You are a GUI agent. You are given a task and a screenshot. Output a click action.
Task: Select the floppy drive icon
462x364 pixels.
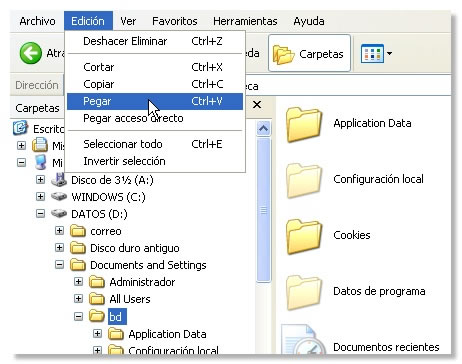point(59,180)
